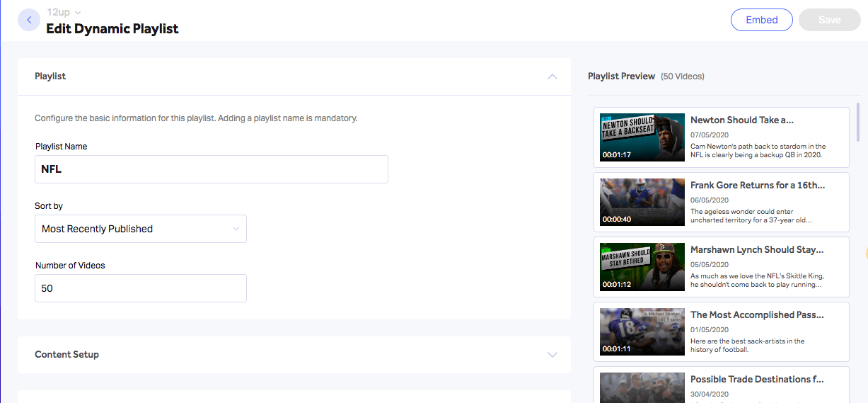Click the 'Number of Videos' label
This screenshot has height=403, width=868.
(70, 266)
